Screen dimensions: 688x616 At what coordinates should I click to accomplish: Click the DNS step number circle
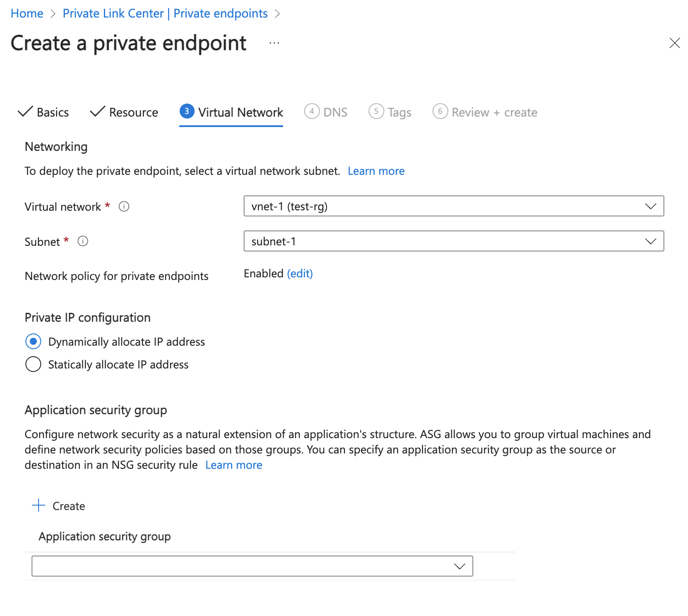coord(311,112)
